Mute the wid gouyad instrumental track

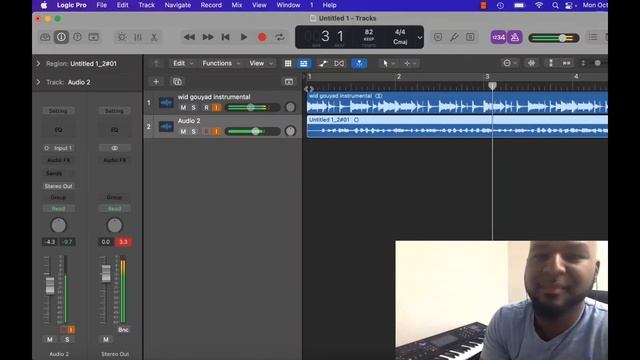click(183, 108)
